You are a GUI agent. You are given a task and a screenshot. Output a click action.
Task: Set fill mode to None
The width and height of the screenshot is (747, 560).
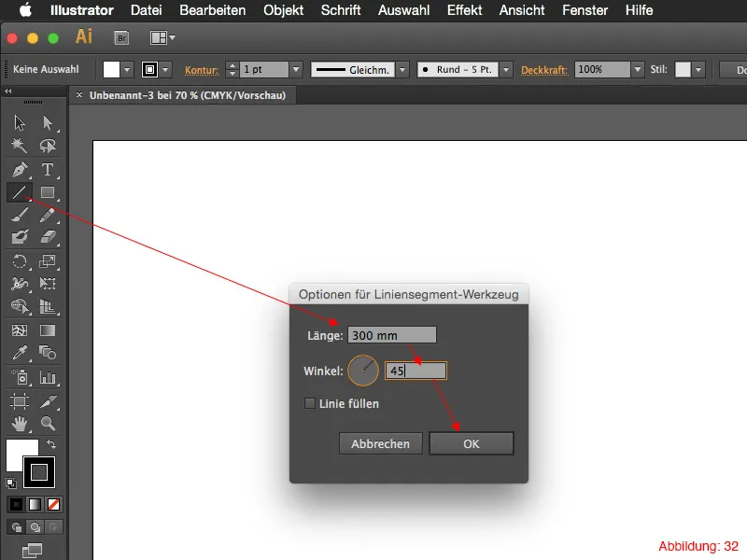click(53, 504)
